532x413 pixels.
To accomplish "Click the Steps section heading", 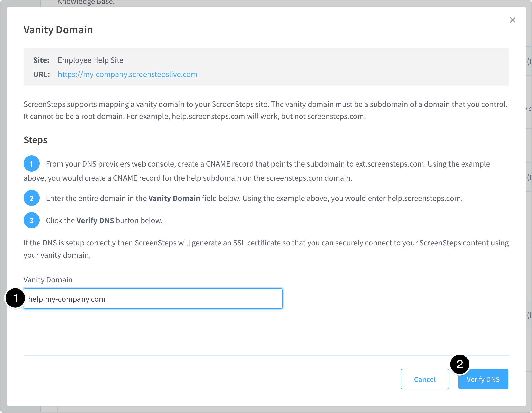I will tap(35, 140).
